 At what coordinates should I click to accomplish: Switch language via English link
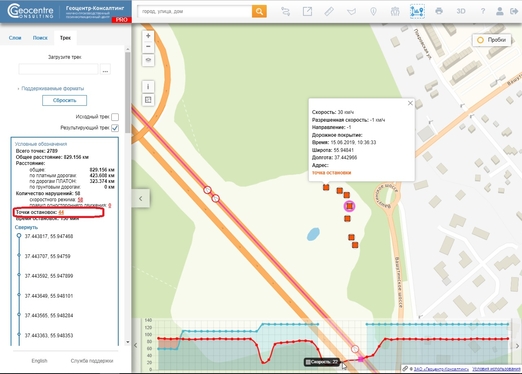coord(39,361)
